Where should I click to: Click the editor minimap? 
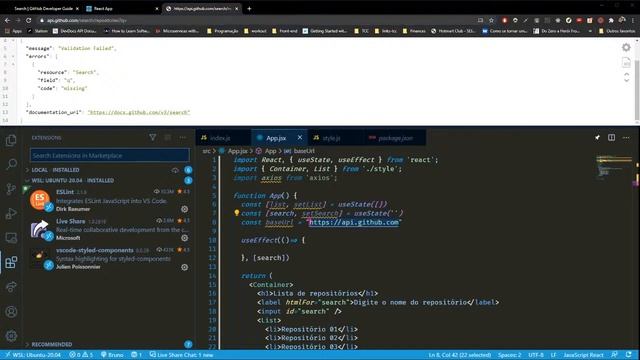(x=614, y=167)
